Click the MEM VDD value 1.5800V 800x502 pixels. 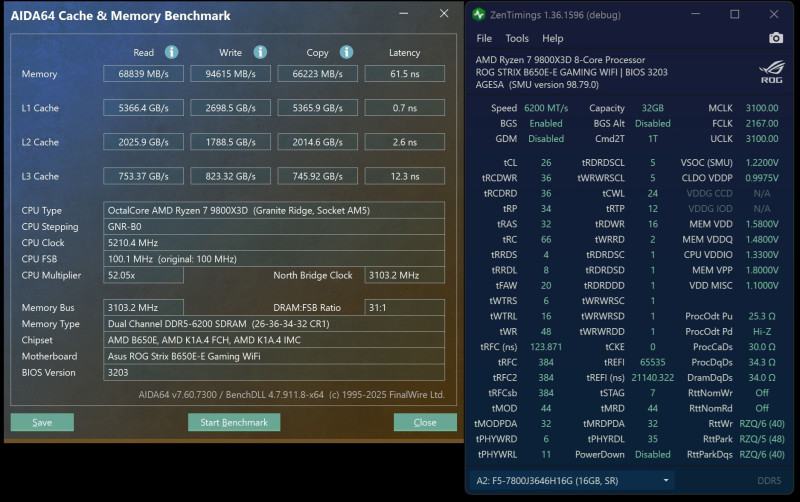tap(762, 224)
